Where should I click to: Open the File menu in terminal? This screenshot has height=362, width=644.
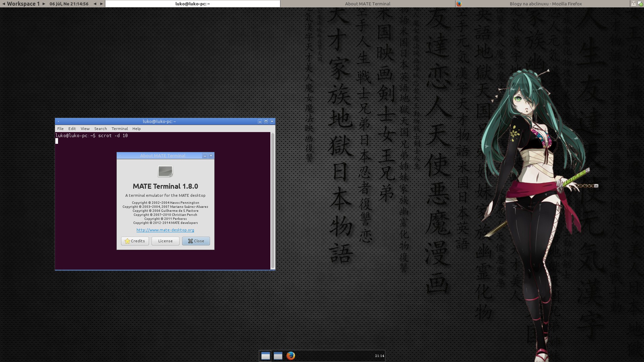click(60, 129)
